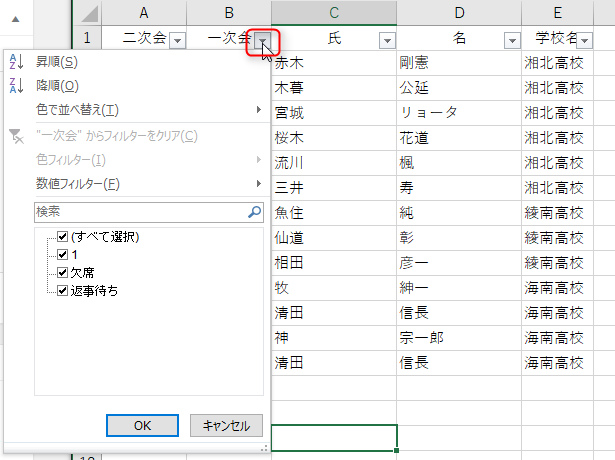The height and width of the screenshot is (460, 615).
Task: Click cell containing 赤木
Action: [334, 63]
